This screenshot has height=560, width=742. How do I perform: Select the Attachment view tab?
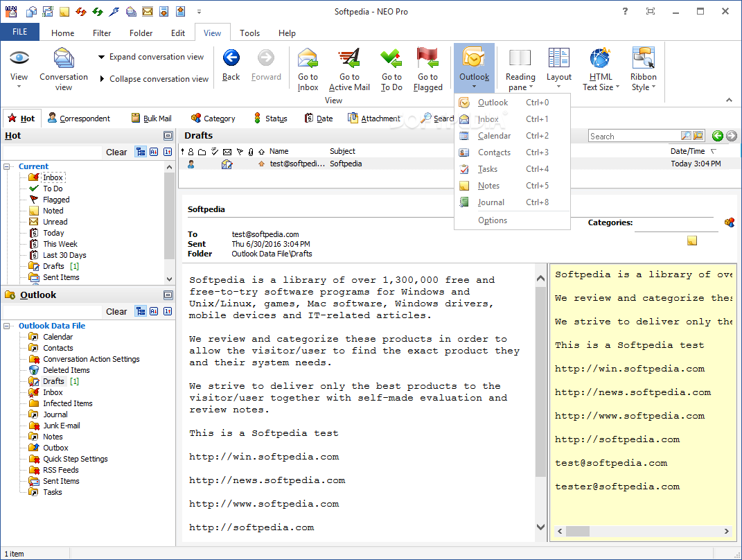coord(374,119)
